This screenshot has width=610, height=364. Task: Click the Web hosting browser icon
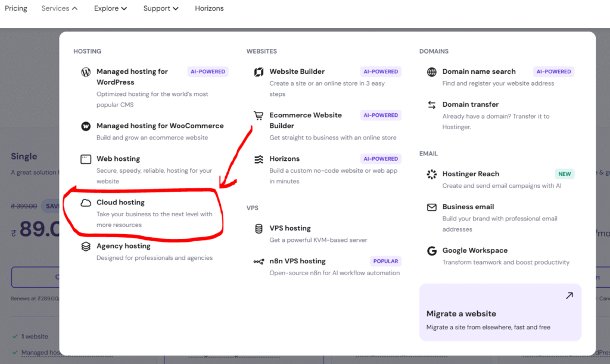(x=86, y=159)
